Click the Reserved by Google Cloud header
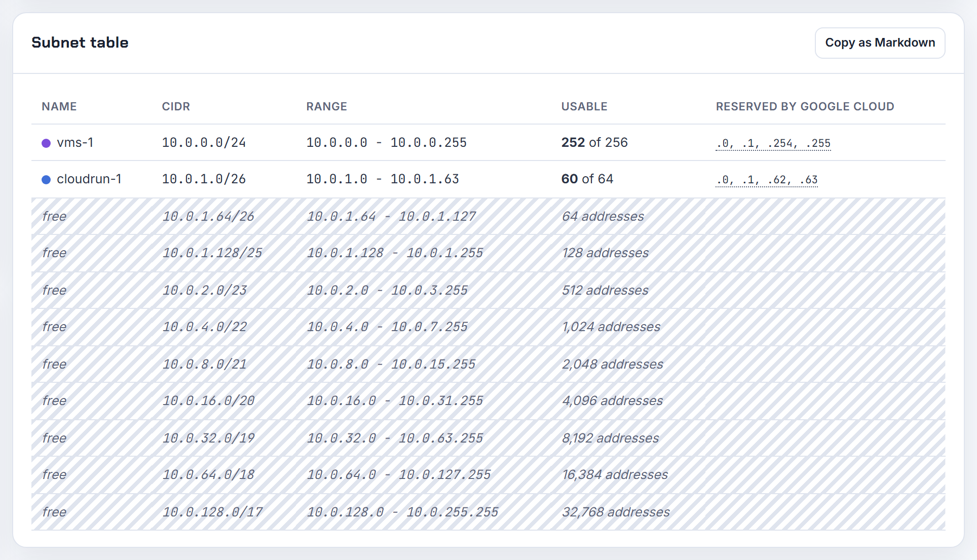Screen dimensions: 977x560 805,106
